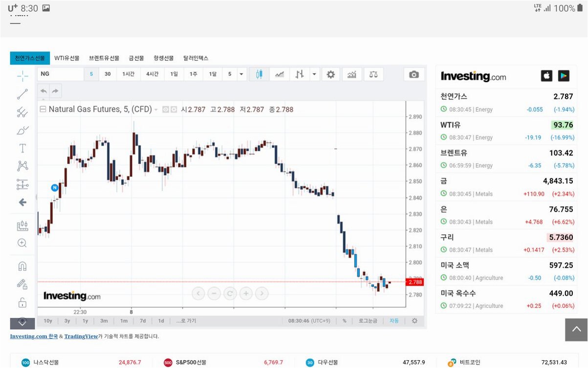
Task: Open the 08:30:46 (UTC+9) timezone menu
Action: [x=309, y=321]
